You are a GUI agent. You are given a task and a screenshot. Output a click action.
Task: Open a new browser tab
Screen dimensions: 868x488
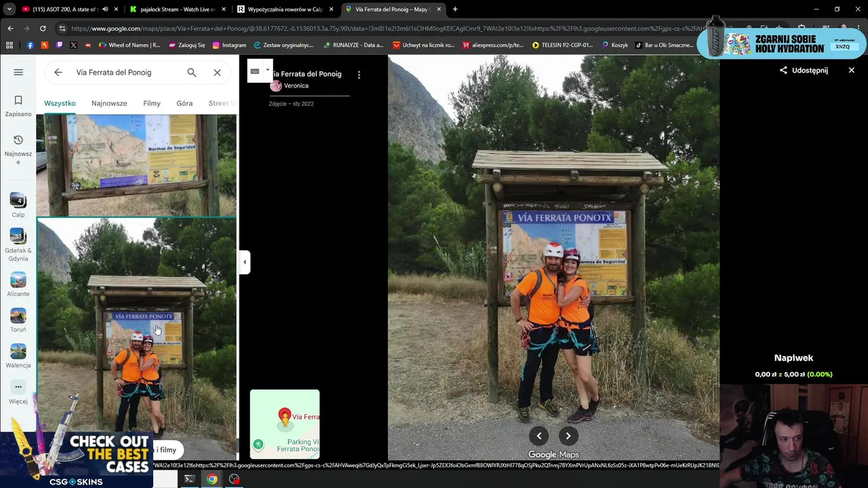pyautogui.click(x=455, y=9)
